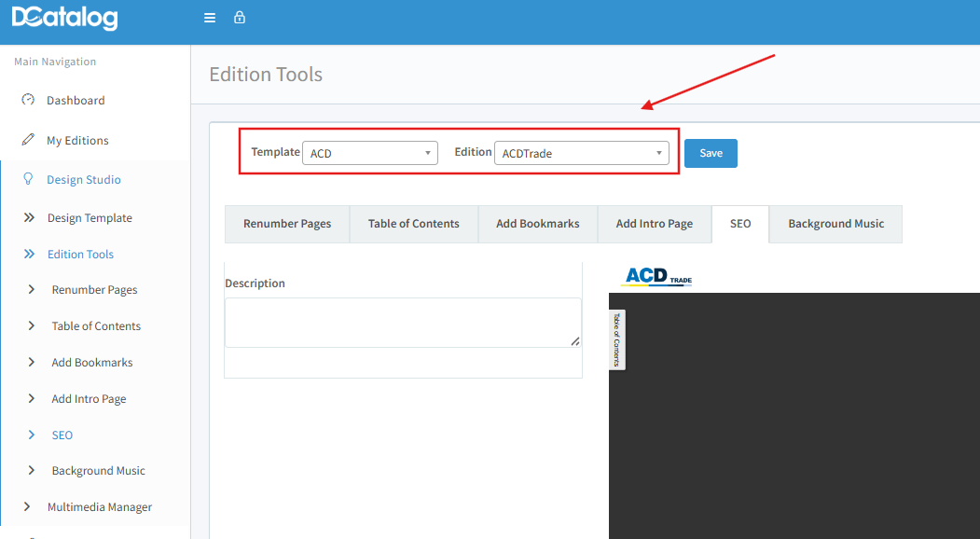Click the lightbulb icon beside Design Studio

pyautogui.click(x=28, y=179)
